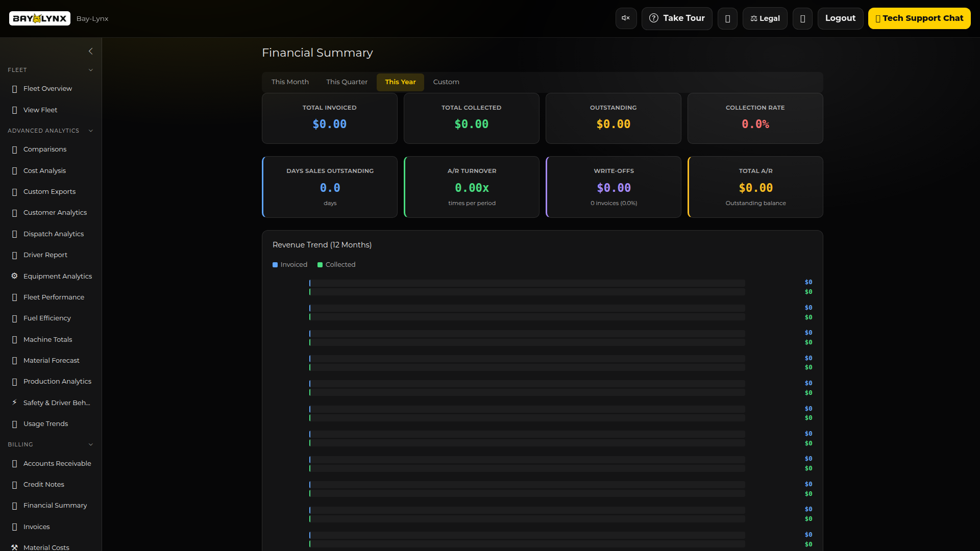Click the question mark icon on Take Tour
This screenshot has height=551, width=980.
pos(654,18)
